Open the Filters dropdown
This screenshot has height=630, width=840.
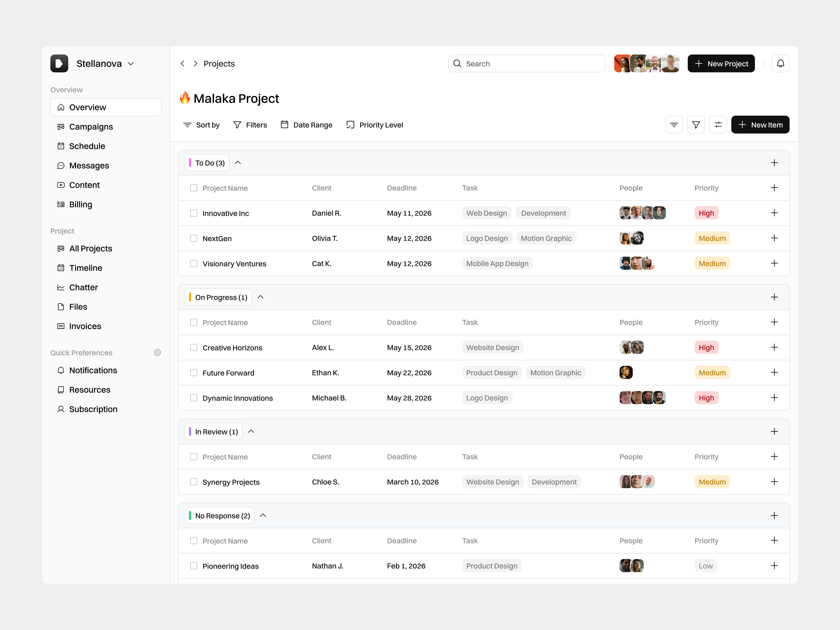pos(250,125)
